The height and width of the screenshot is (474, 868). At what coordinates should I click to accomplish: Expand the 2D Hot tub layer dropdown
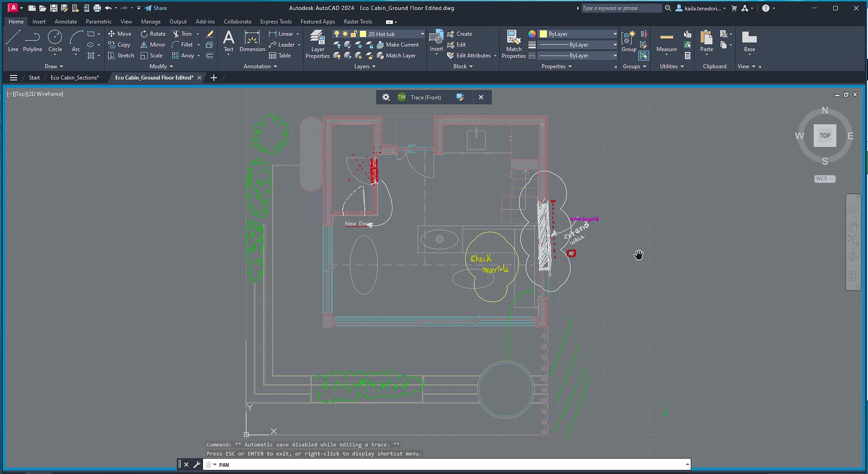(422, 34)
